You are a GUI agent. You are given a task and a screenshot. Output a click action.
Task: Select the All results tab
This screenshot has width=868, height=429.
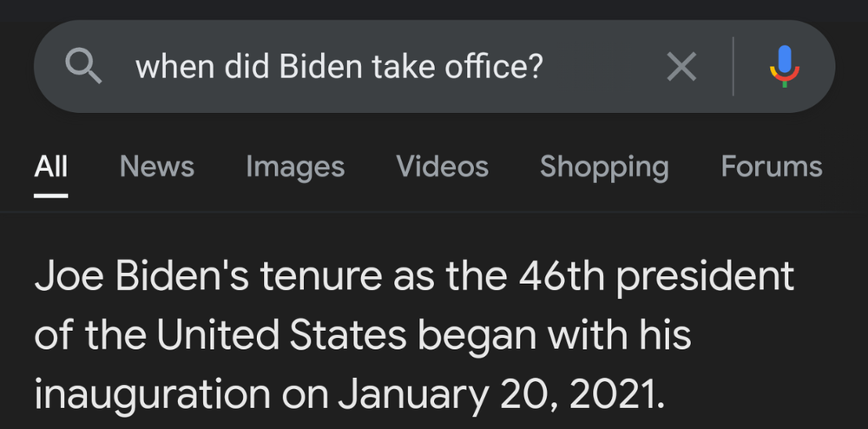(50, 166)
